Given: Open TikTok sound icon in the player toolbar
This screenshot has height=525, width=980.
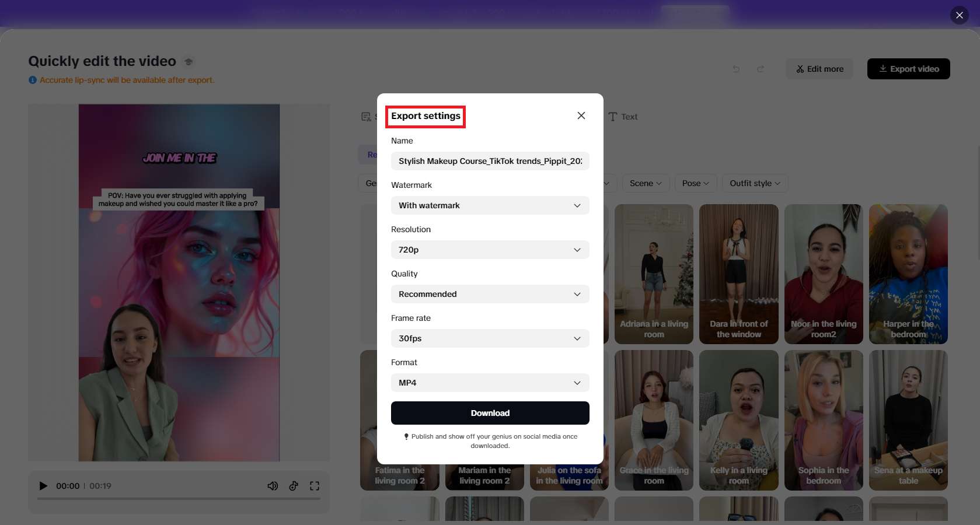Looking at the screenshot, I should [x=294, y=485].
